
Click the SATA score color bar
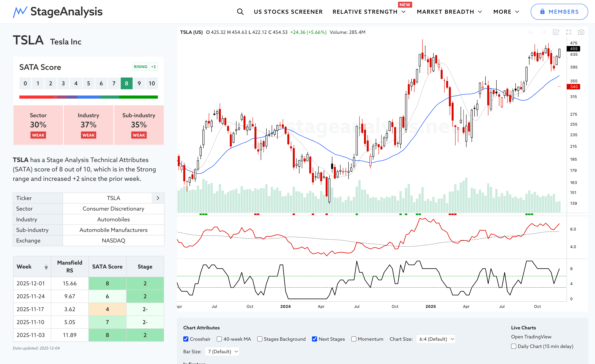88,97
